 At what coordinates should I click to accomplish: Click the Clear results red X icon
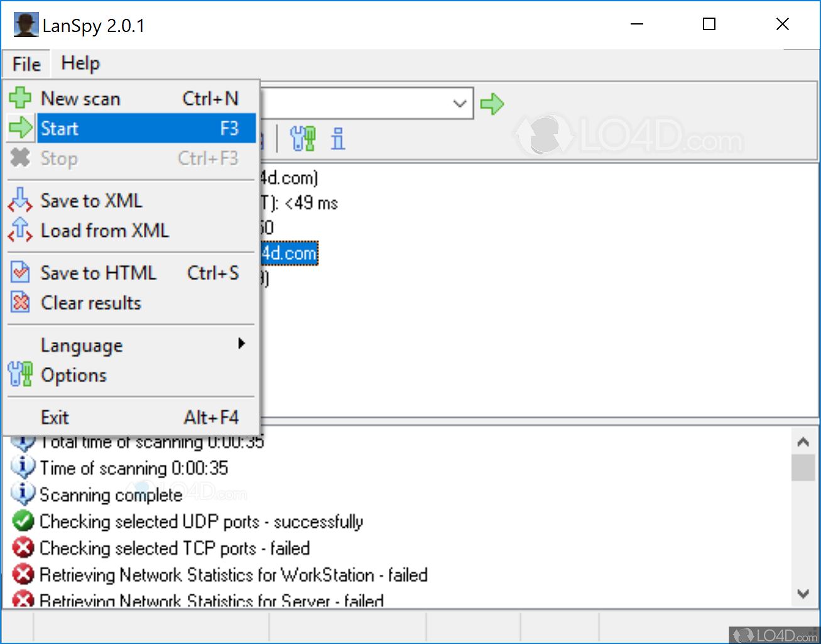tap(21, 302)
